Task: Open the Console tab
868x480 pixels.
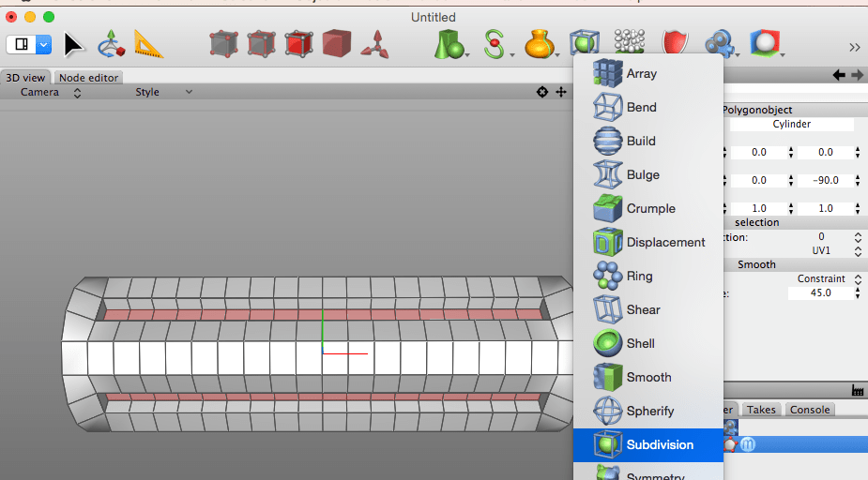Action: coord(810,410)
